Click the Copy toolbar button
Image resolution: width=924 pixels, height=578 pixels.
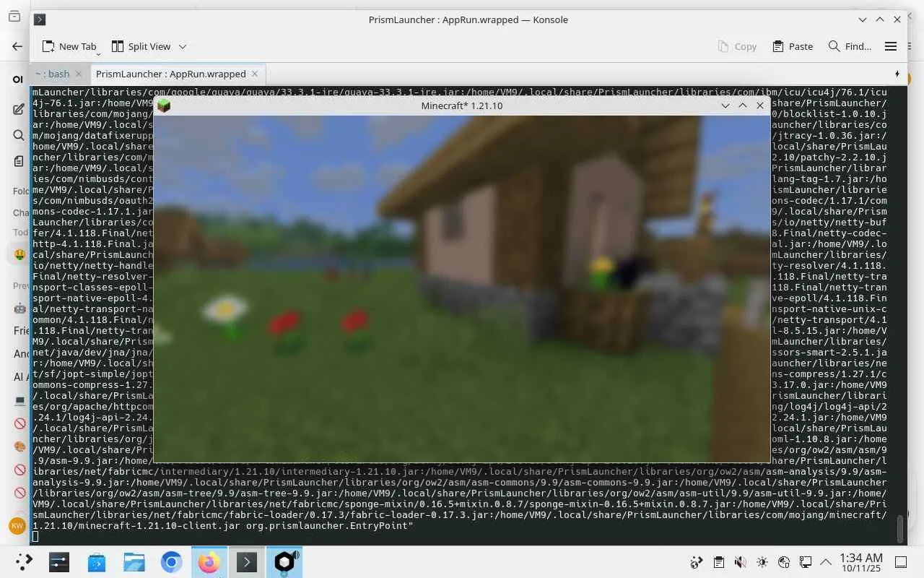click(737, 46)
